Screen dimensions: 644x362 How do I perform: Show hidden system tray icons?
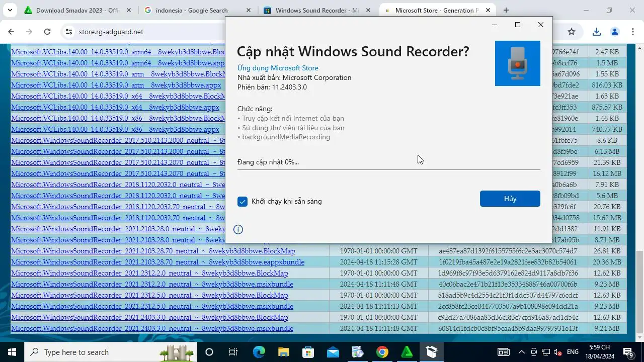[521, 352]
